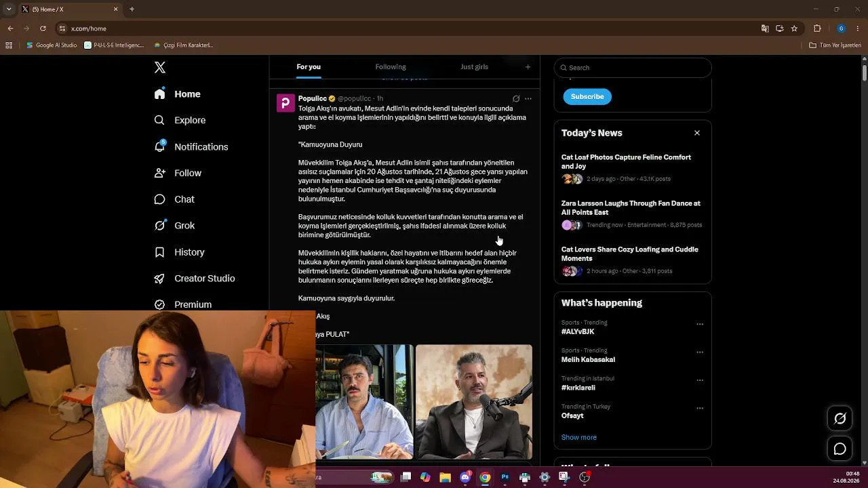868x488 pixels.
Task: Open Cat Loaf Photos news story
Action: pos(633,168)
